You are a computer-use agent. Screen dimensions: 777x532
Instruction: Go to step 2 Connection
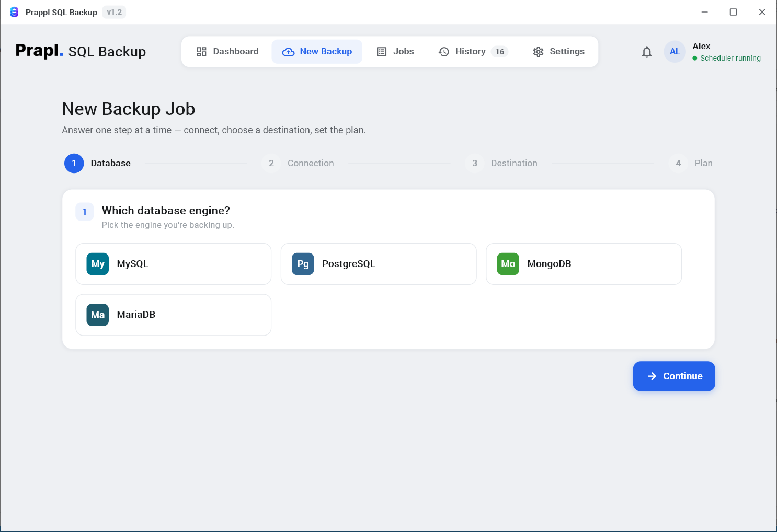pos(298,163)
